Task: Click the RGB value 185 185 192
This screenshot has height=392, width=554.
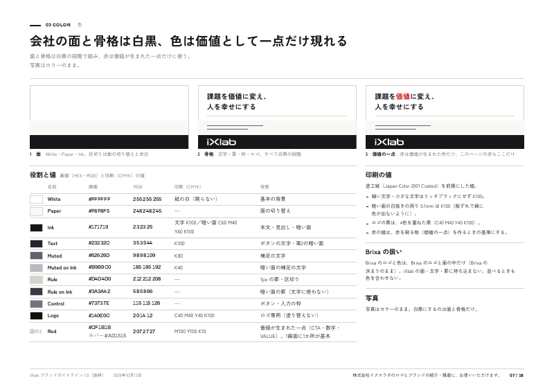Action: 147,267
